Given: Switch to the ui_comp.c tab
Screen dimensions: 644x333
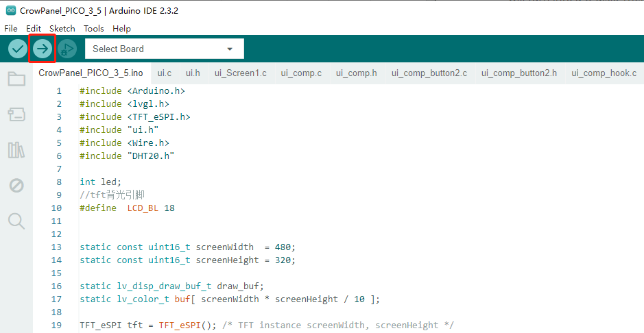Looking at the screenshot, I should pyautogui.click(x=301, y=73).
